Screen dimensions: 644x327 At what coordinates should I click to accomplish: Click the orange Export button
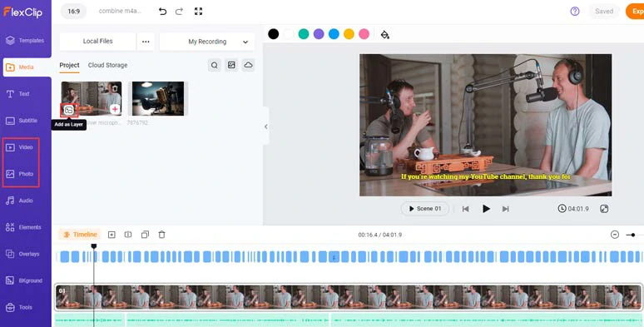point(635,12)
